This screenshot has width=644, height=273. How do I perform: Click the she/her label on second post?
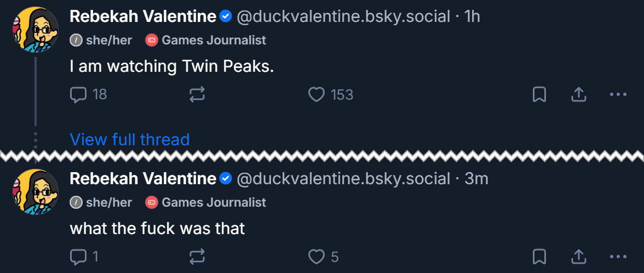pos(108,202)
